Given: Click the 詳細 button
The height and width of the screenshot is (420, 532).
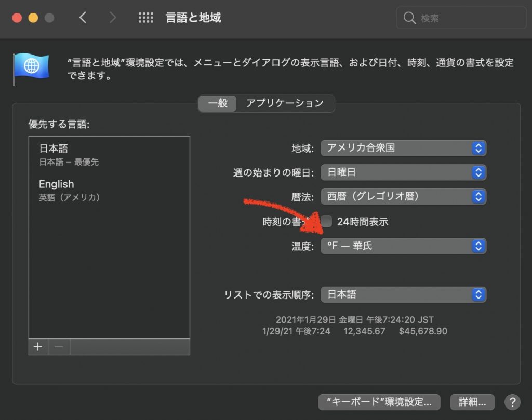Looking at the screenshot, I should click(x=472, y=401).
